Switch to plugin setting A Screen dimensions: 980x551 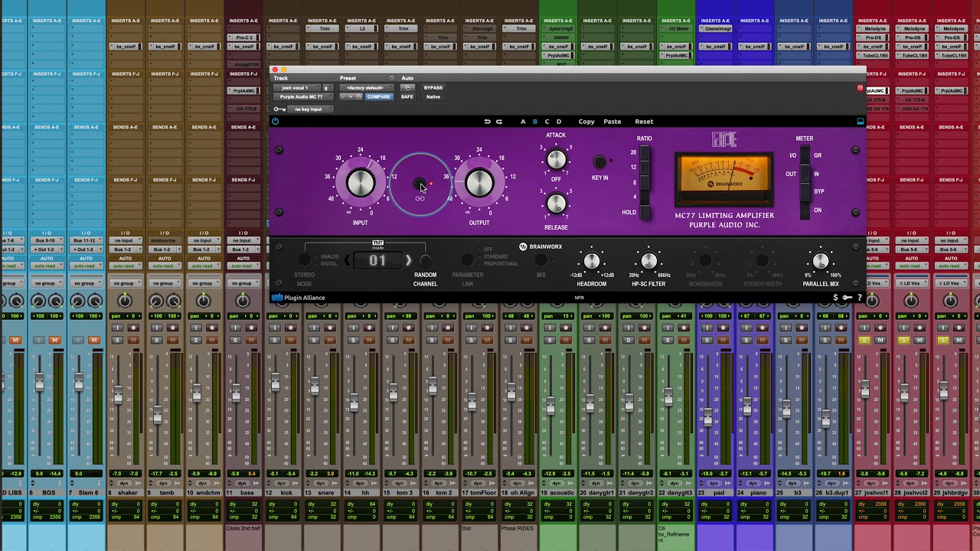pyautogui.click(x=523, y=122)
